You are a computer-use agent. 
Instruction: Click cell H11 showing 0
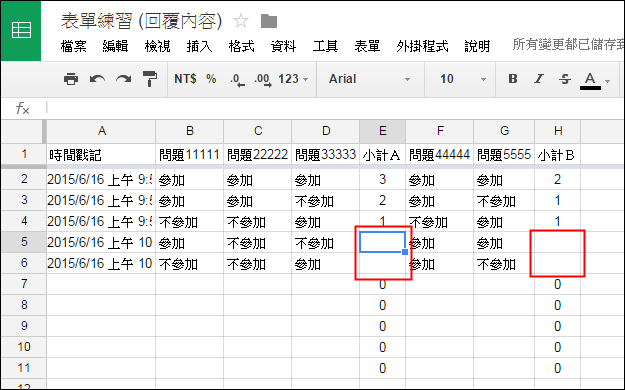tap(558, 368)
